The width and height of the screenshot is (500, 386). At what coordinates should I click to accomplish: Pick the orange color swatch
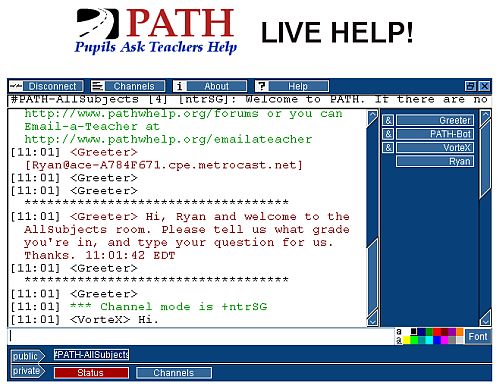460,332
